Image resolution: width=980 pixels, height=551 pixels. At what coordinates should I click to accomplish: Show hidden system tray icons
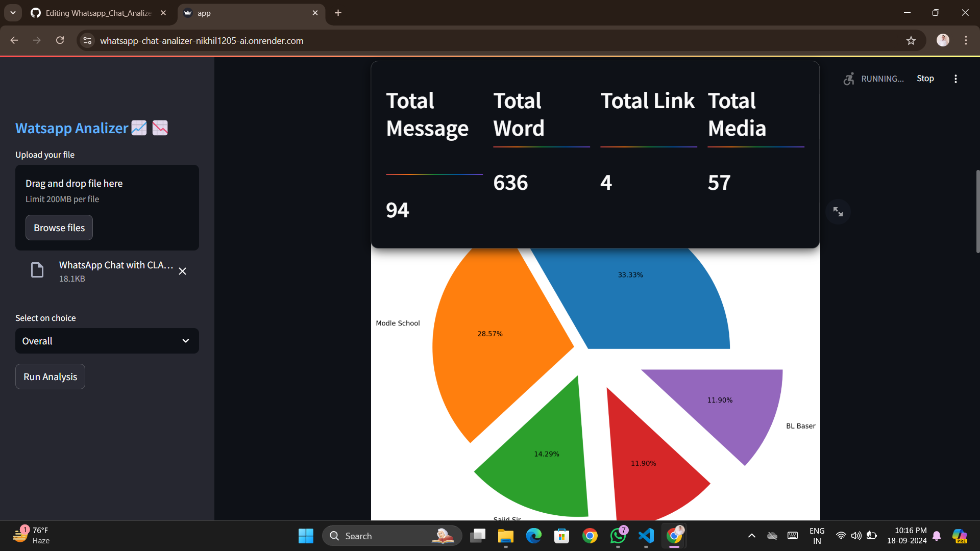[751, 536]
